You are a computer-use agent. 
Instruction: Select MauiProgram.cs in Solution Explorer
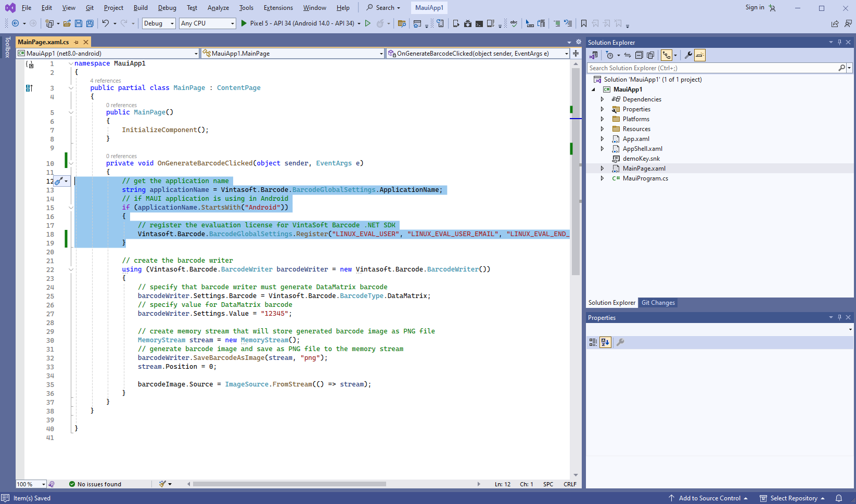pyautogui.click(x=645, y=178)
